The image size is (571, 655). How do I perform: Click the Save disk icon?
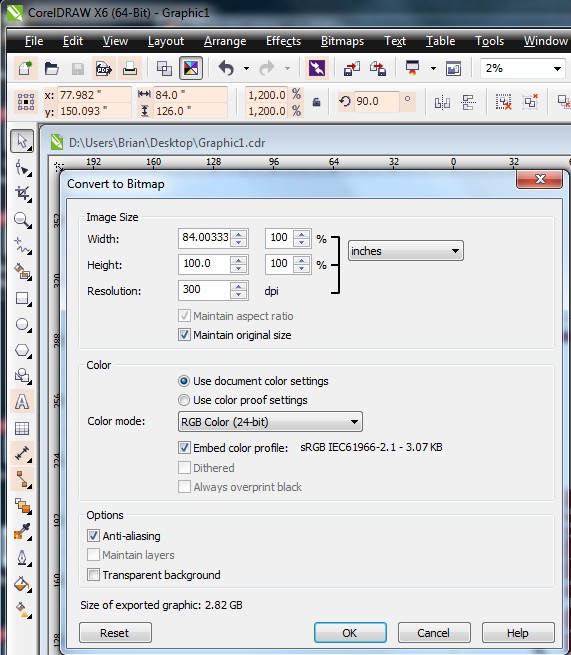click(x=78, y=69)
